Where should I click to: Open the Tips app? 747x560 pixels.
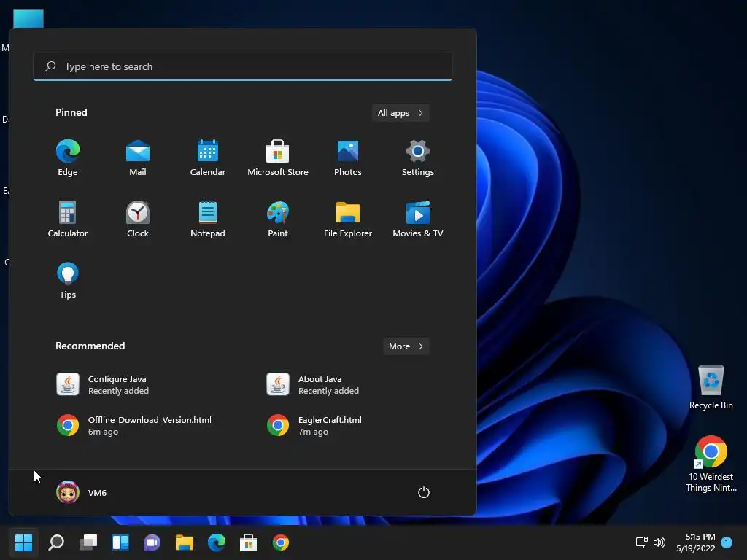pos(68,281)
